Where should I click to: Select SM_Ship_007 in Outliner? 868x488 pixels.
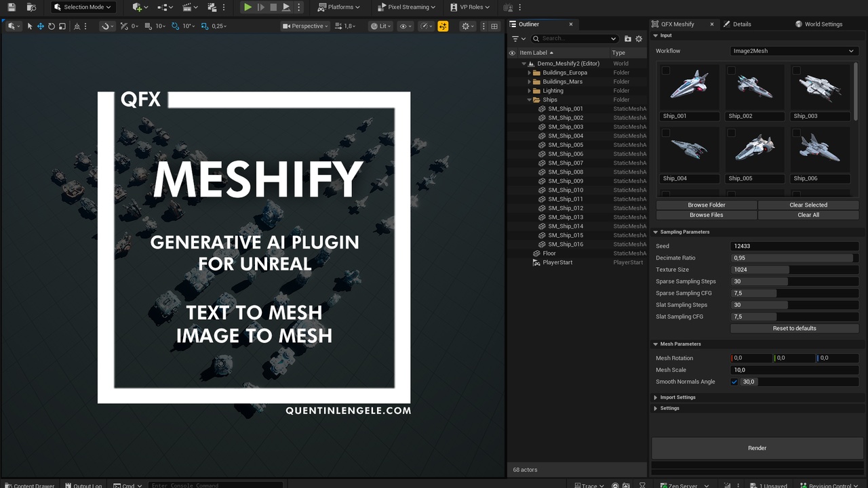[x=578, y=163]
